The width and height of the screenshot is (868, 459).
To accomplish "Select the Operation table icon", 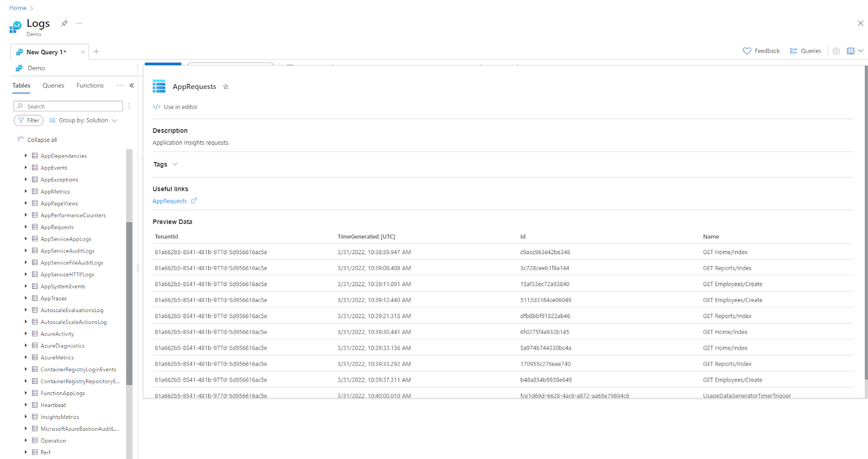I will pyautogui.click(x=35, y=441).
